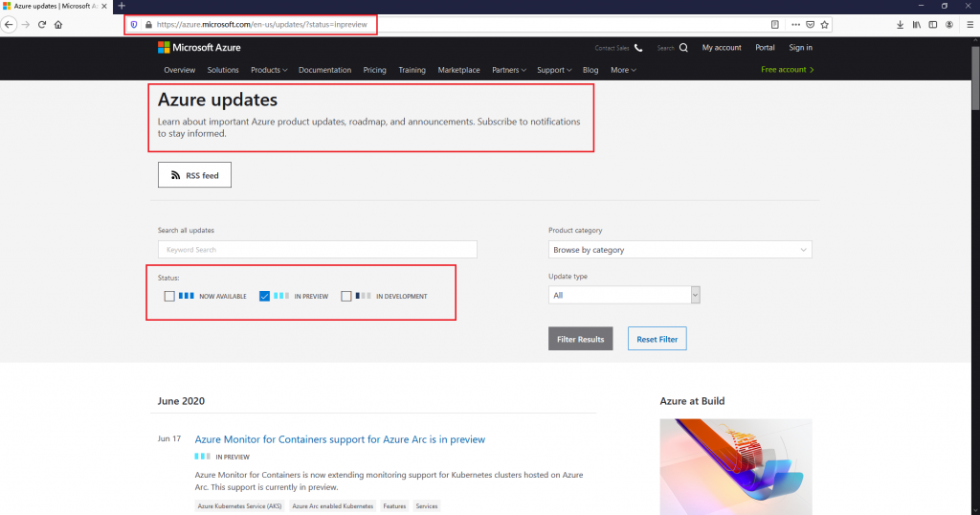The width and height of the screenshot is (980, 515).
Task: Open the Update type All dropdown
Action: tap(624, 295)
